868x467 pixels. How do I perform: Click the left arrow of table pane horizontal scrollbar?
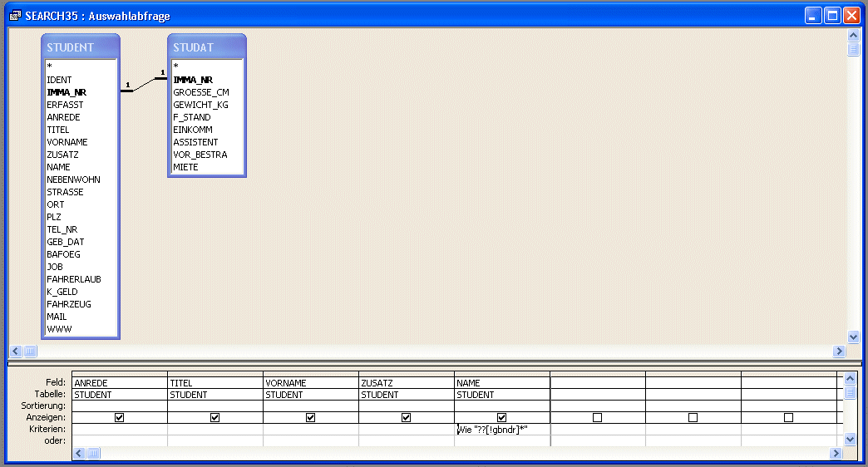pyautogui.click(x=16, y=351)
